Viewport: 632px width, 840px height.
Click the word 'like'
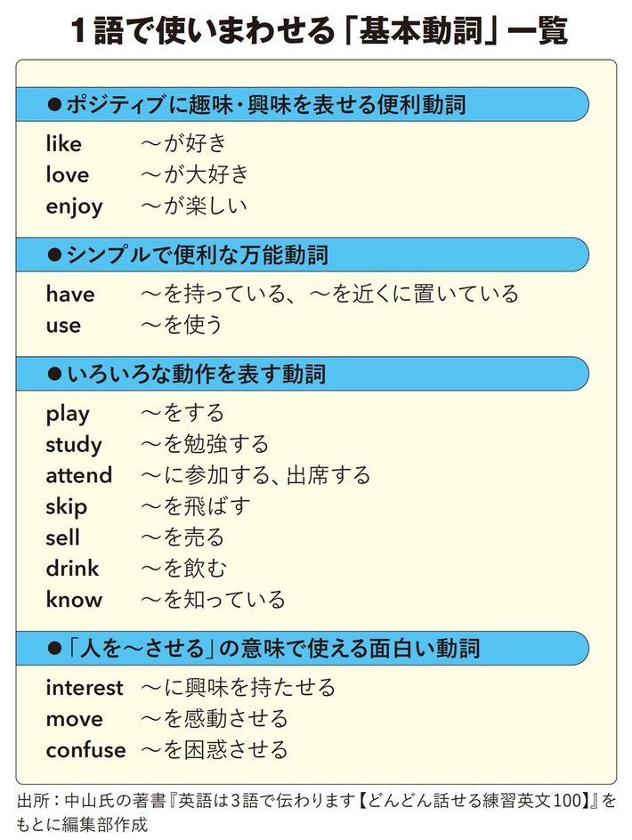click(63, 144)
